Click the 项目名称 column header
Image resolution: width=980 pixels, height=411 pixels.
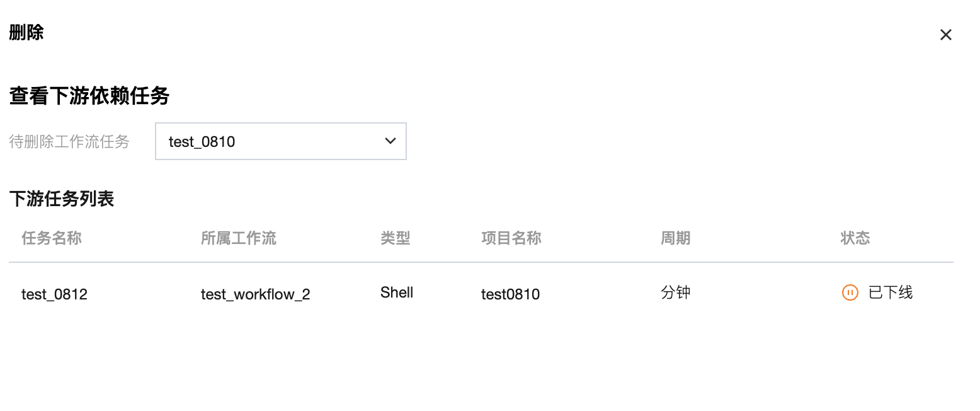point(511,238)
